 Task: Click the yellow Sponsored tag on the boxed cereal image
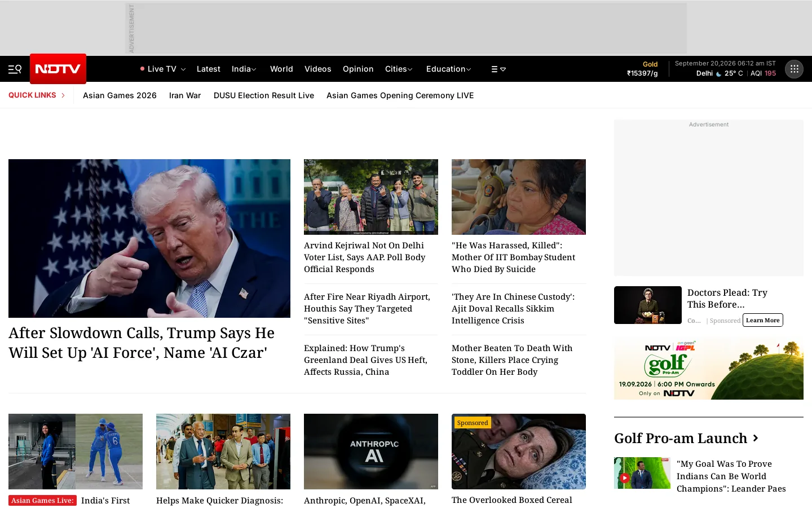point(473,423)
